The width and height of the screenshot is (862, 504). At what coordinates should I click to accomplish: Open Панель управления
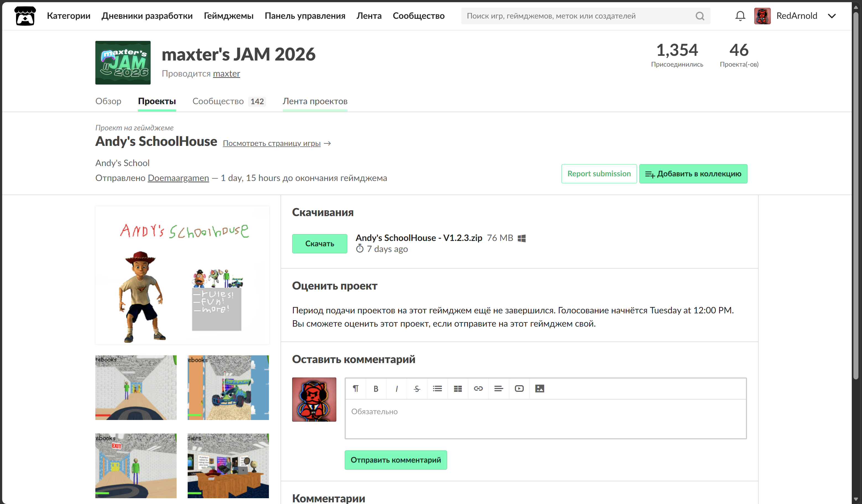(x=305, y=16)
